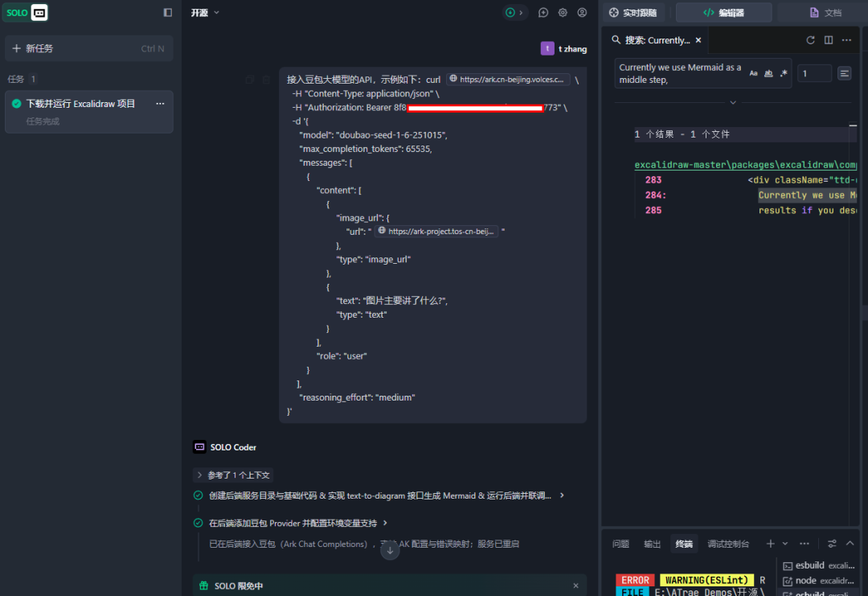Switch to the 编辑器 tab

[x=723, y=12]
